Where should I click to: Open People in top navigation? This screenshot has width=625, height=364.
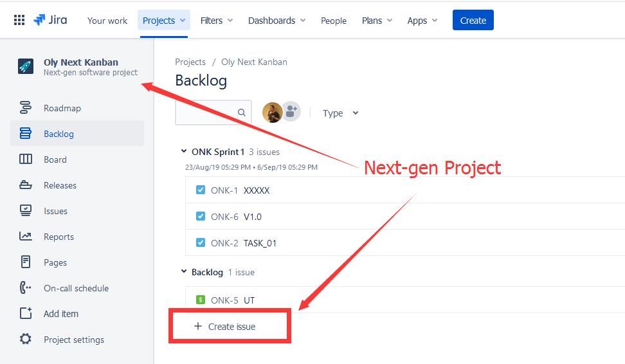(x=334, y=21)
